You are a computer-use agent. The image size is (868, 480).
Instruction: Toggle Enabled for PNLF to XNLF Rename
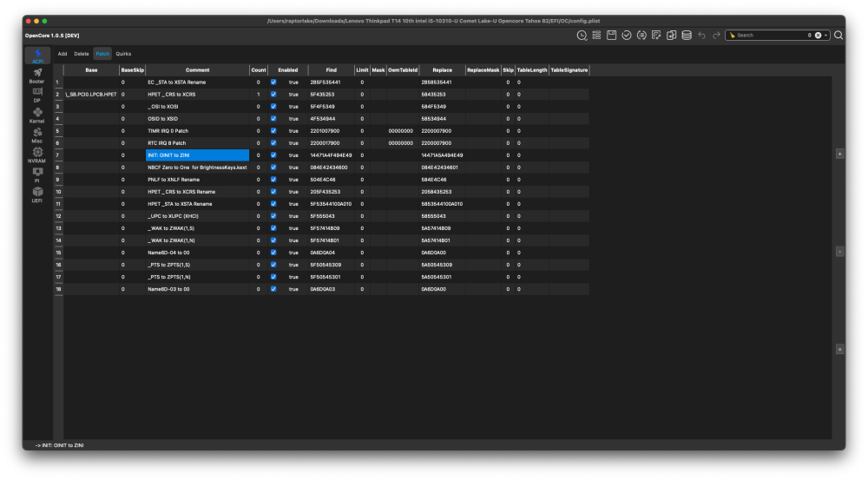click(x=273, y=180)
